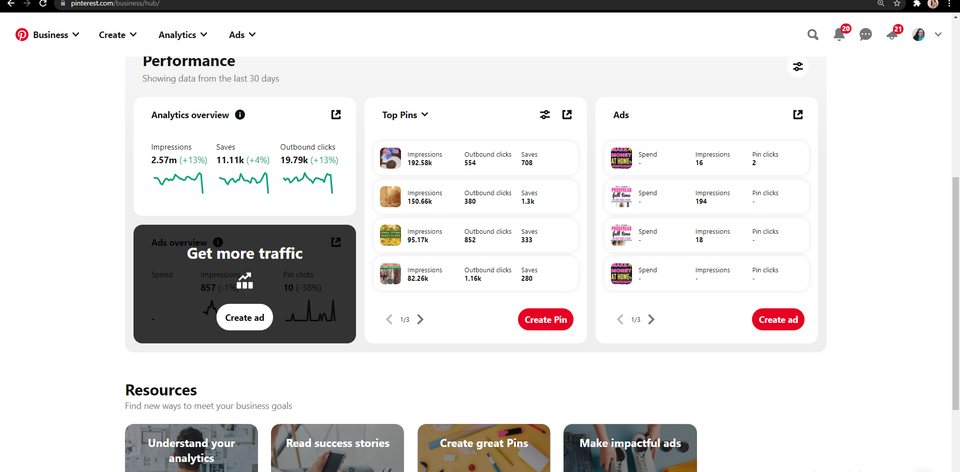Open Top Pins filter sliders icon

[x=545, y=114]
